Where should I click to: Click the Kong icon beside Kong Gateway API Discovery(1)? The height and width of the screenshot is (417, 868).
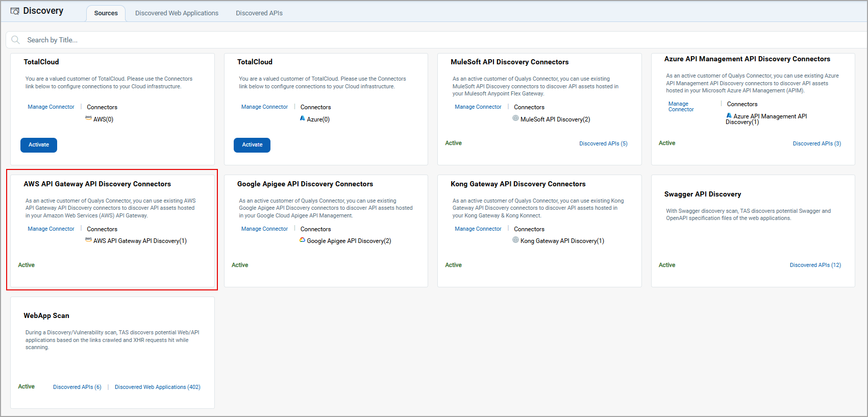(515, 239)
